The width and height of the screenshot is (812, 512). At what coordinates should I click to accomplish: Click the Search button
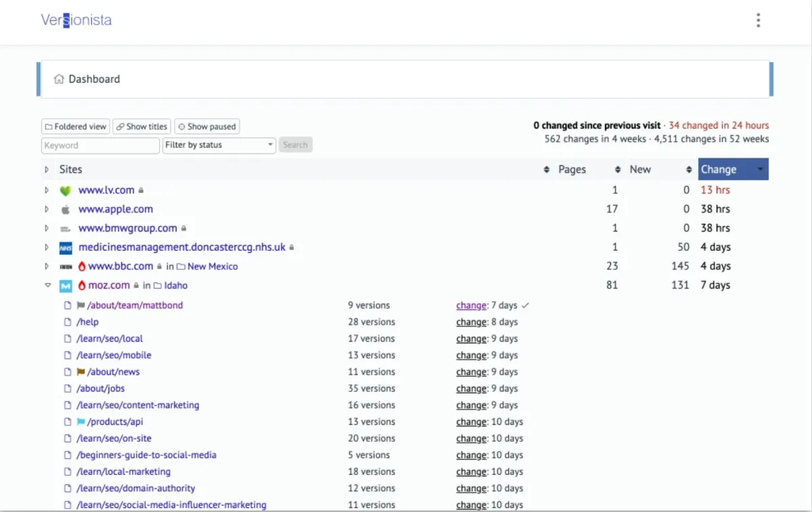click(296, 145)
